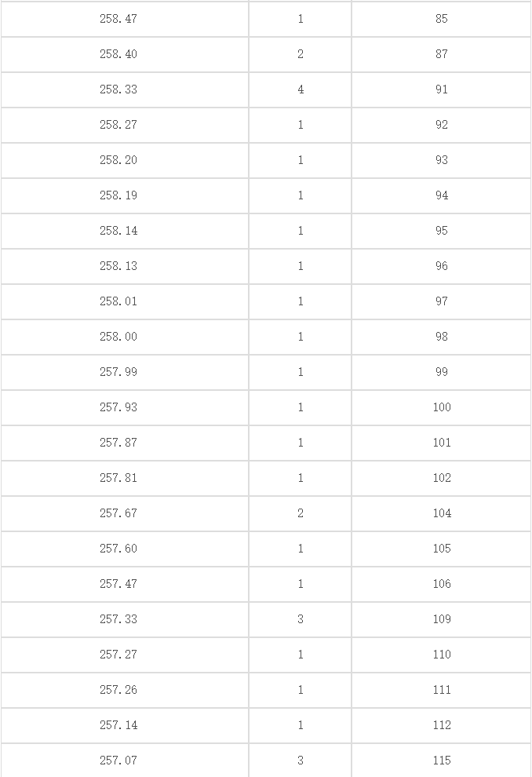The image size is (532, 777).
Task: Click the 257.87 score cell
Action: coord(118,443)
